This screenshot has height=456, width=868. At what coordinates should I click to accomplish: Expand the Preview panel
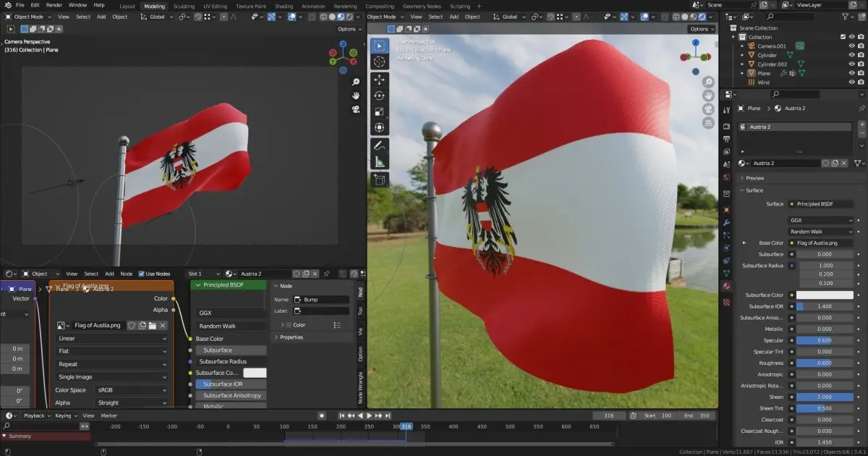(754, 178)
